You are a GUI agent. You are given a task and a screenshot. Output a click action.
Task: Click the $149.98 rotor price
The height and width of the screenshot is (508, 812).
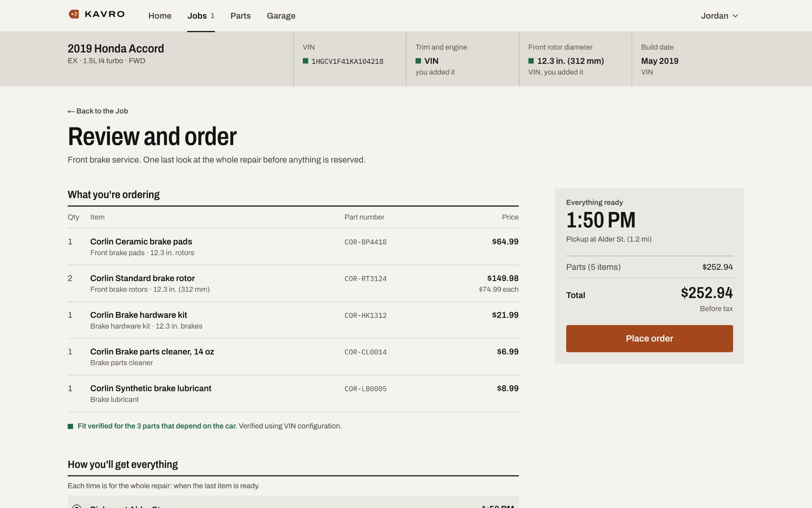(503, 278)
